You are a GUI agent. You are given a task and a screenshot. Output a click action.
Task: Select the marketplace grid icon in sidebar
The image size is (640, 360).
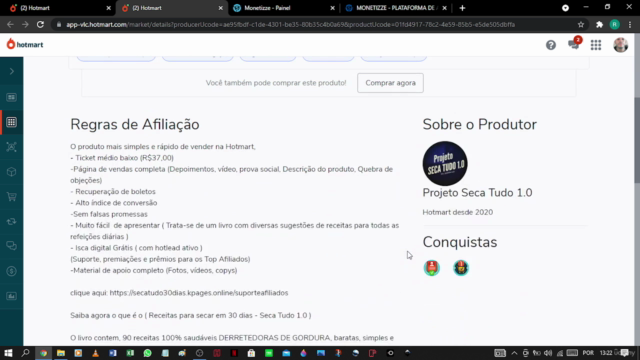click(11, 122)
